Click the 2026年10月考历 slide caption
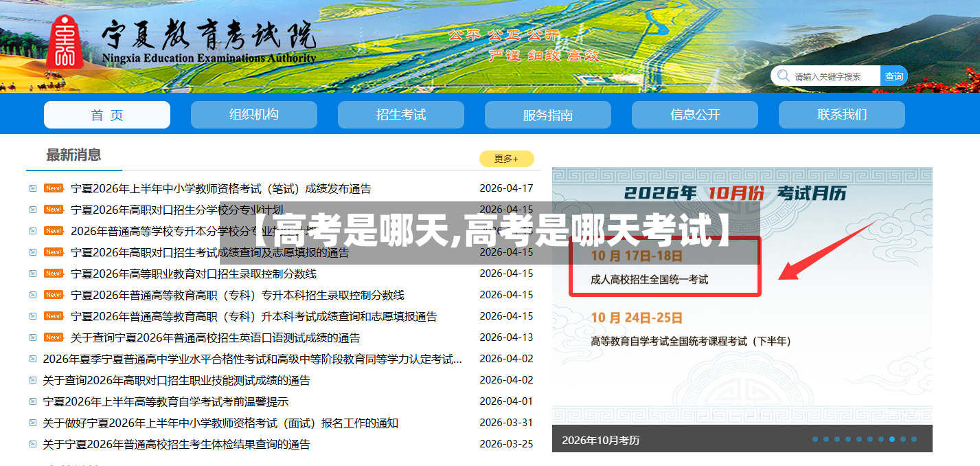The width and height of the screenshot is (980, 466). point(601,440)
